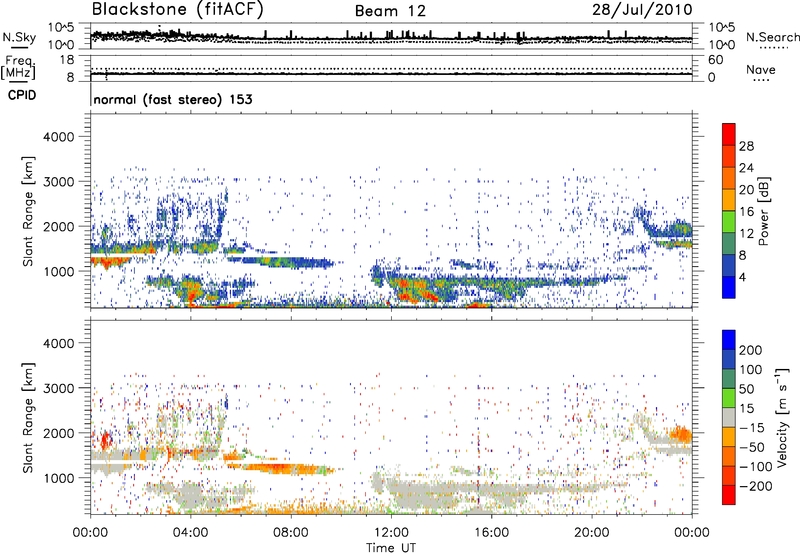Click the Time UT axis title
The height and width of the screenshot is (554, 800).
(391, 548)
